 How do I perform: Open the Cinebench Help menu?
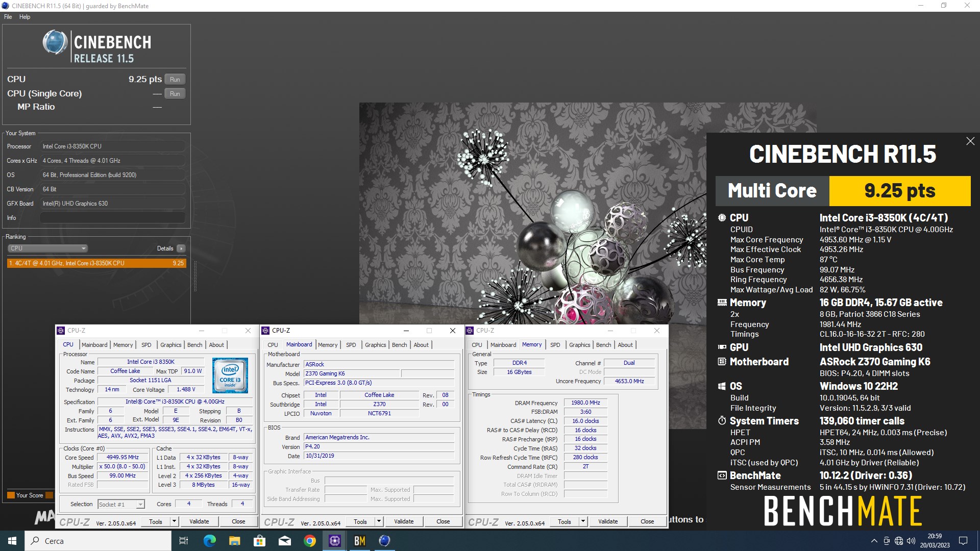point(25,17)
